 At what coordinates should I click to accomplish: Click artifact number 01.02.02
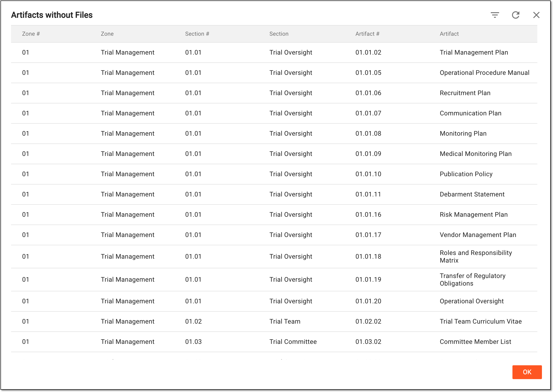coord(368,321)
